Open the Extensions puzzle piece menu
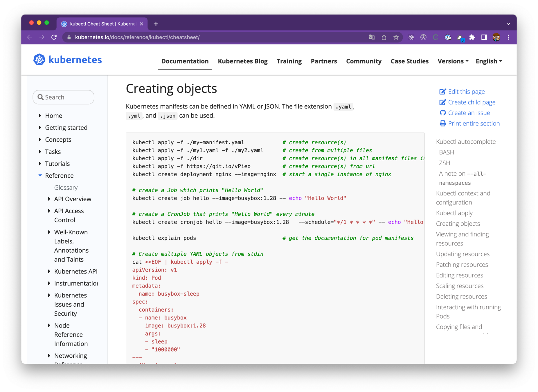Screen dimensions: 538x392 [x=472, y=37]
